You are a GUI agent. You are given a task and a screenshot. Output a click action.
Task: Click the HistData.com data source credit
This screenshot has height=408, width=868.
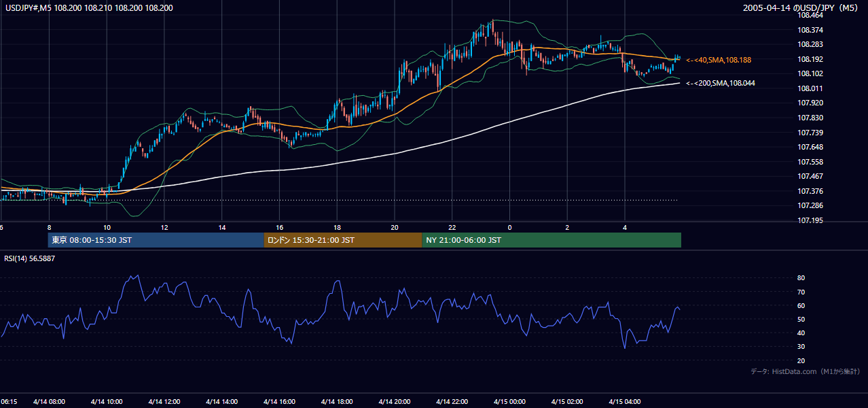point(806,371)
